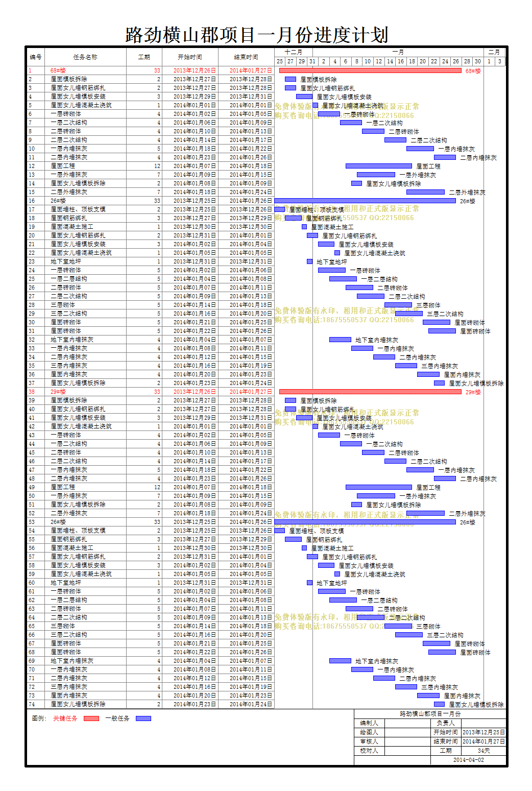Click day 27 in the timeline header
The image size is (532, 791).
(291, 61)
